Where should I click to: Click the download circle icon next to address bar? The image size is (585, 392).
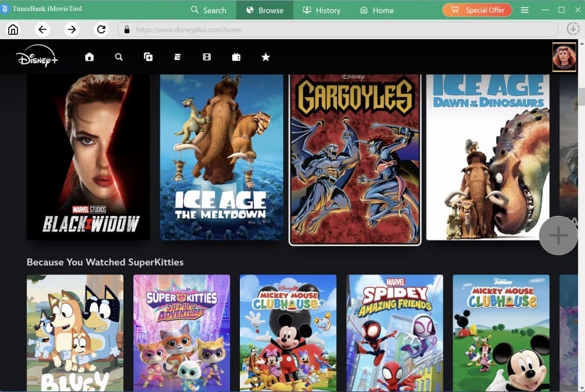(573, 29)
